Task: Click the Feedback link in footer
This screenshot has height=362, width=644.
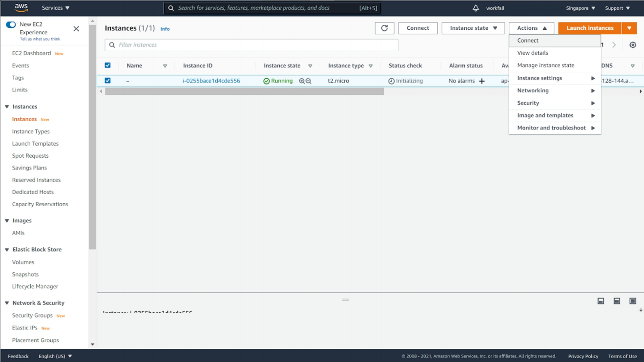Action: click(x=18, y=356)
